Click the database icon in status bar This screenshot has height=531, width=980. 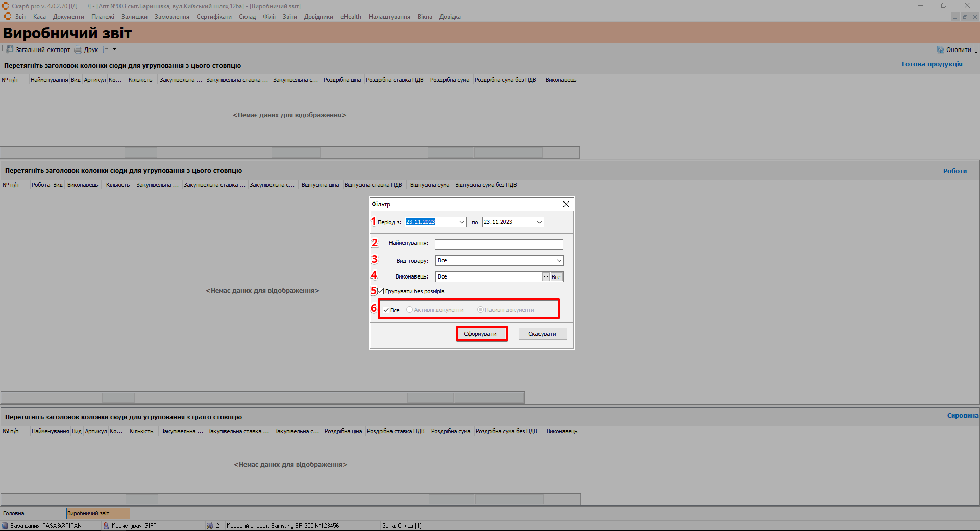tap(5, 526)
